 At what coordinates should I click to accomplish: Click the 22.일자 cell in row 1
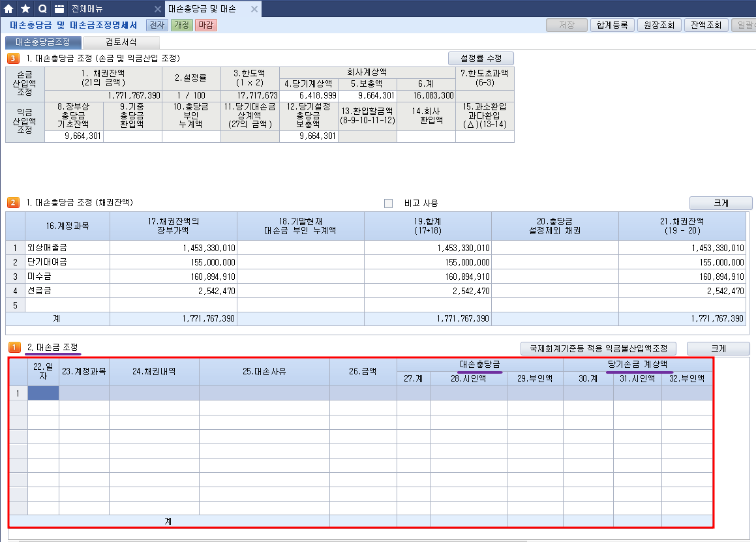(x=43, y=393)
